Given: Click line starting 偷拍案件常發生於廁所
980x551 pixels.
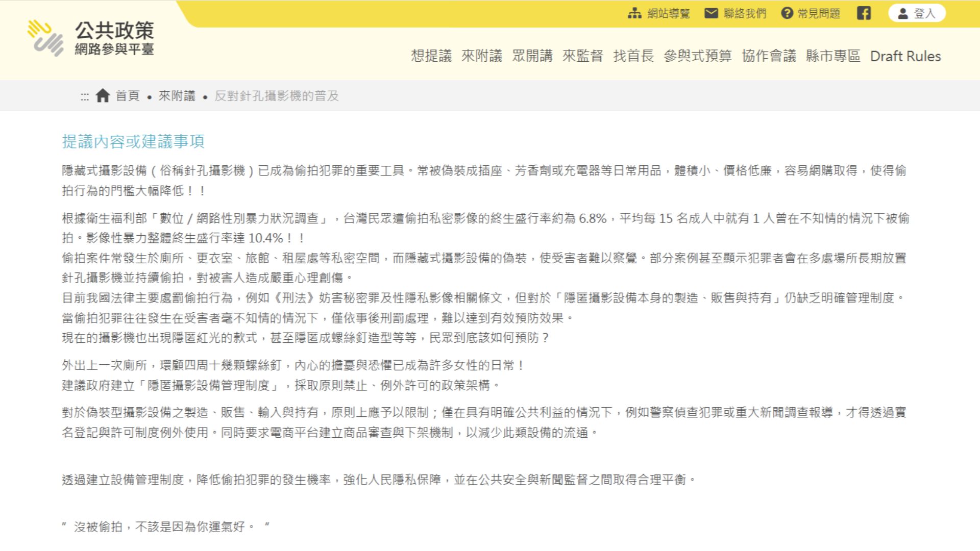Looking at the screenshot, I should pos(484,268).
